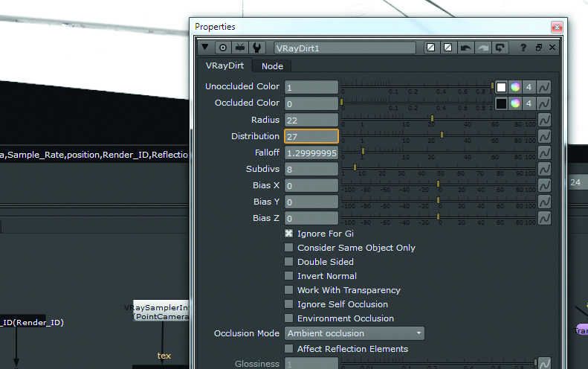Disable the Ignore For Gi checkbox

tap(288, 234)
